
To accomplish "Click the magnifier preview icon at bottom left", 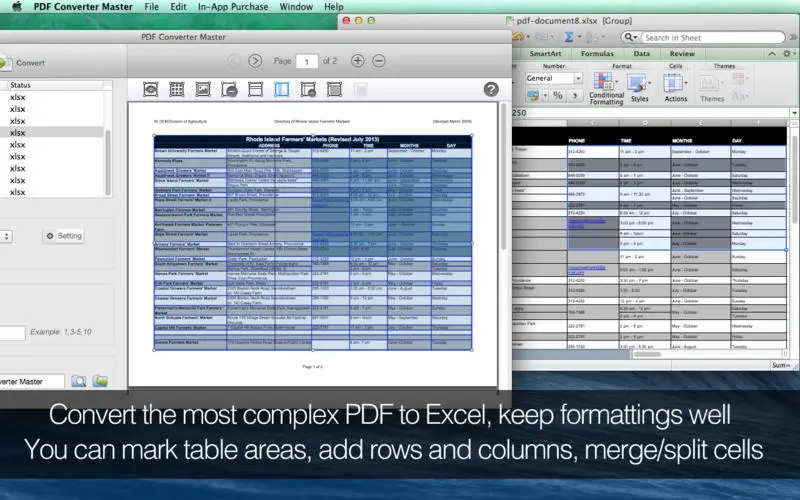I will [x=79, y=381].
